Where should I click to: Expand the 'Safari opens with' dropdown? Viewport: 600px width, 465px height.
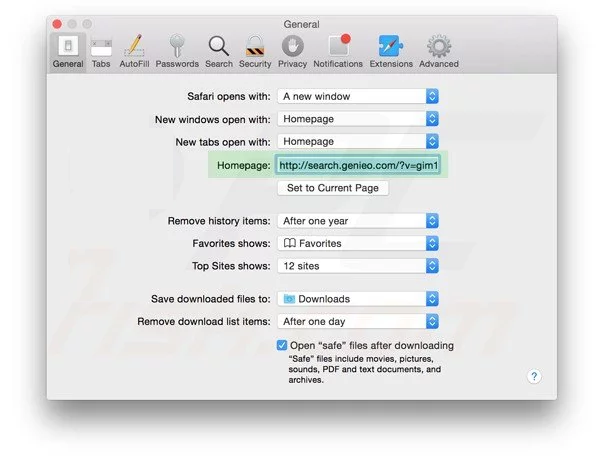[358, 96]
